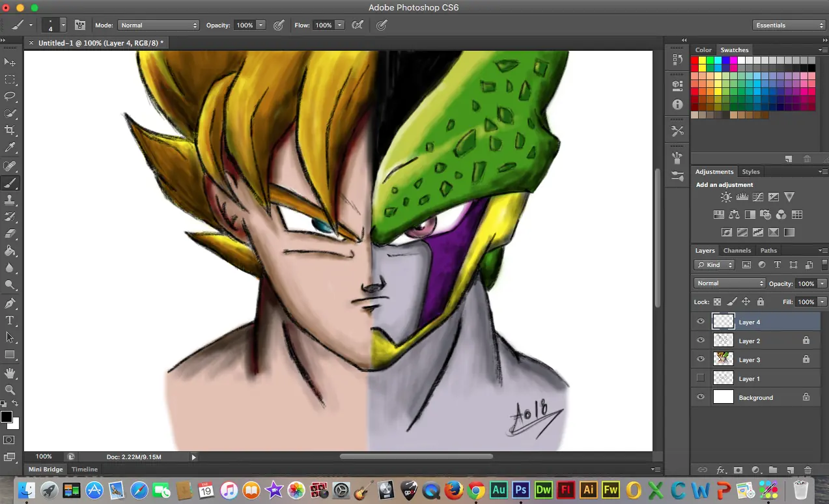Toggle the Brush panel button

pyautogui.click(x=80, y=25)
